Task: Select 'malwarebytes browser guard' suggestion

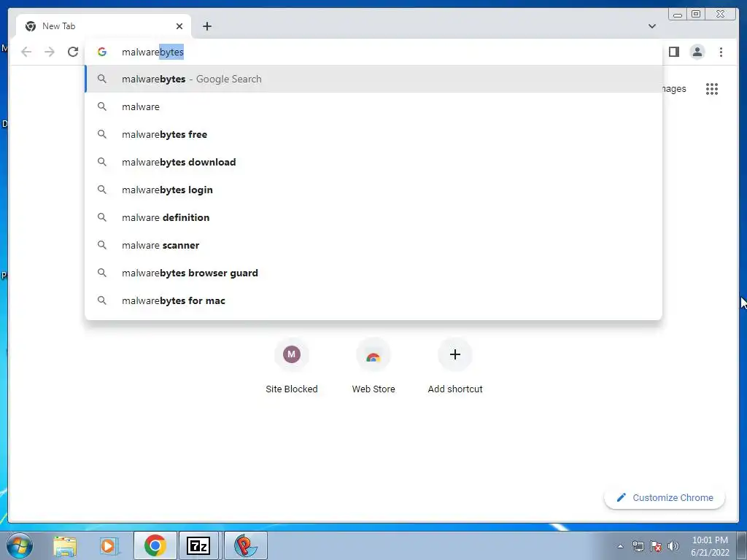Action: [x=373, y=273]
